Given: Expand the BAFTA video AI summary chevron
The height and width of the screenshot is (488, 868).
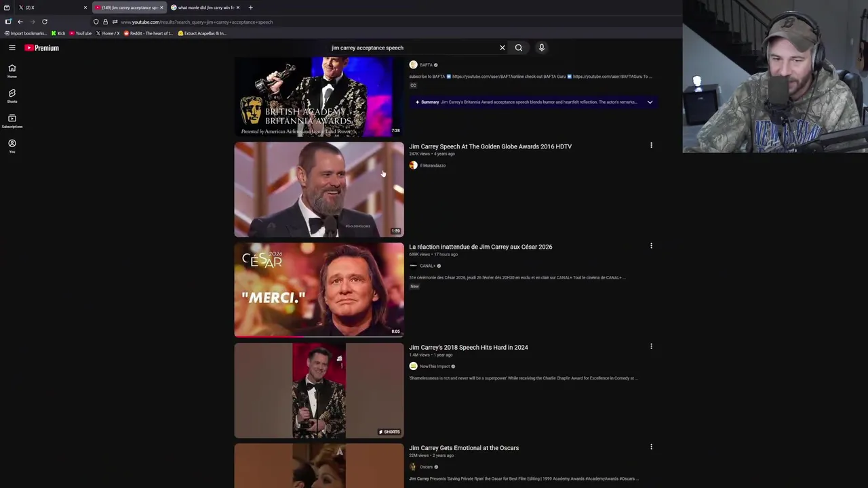Looking at the screenshot, I should 650,102.
